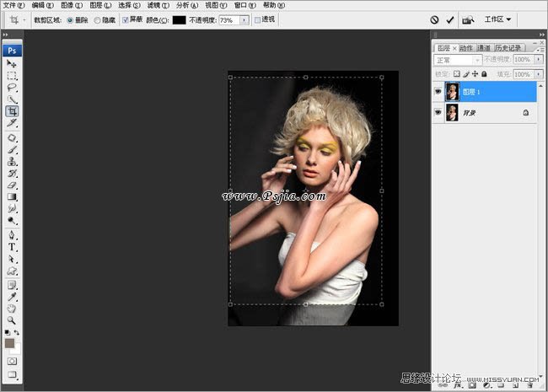
Task: Select the Hand tool
Action: click(12, 309)
